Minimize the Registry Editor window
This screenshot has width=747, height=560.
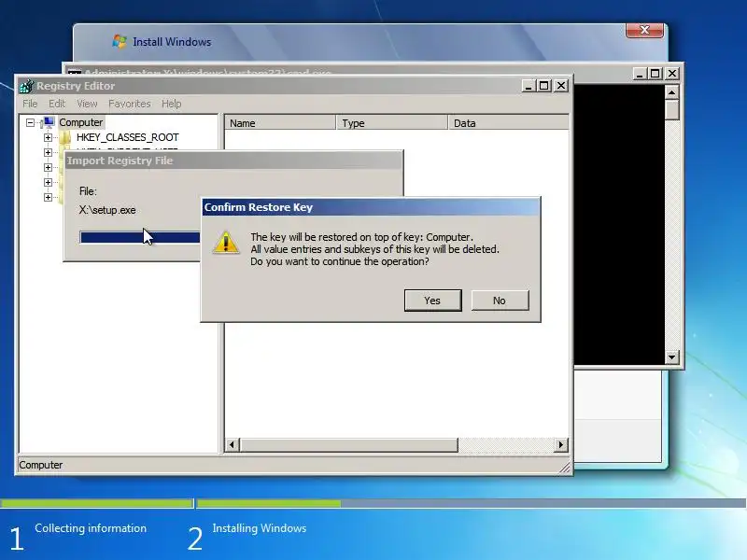click(529, 86)
